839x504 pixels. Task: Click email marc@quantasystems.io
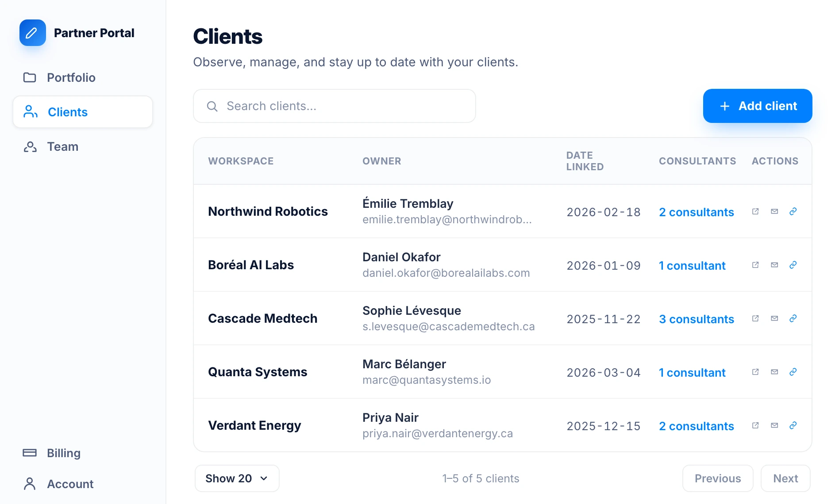click(427, 380)
